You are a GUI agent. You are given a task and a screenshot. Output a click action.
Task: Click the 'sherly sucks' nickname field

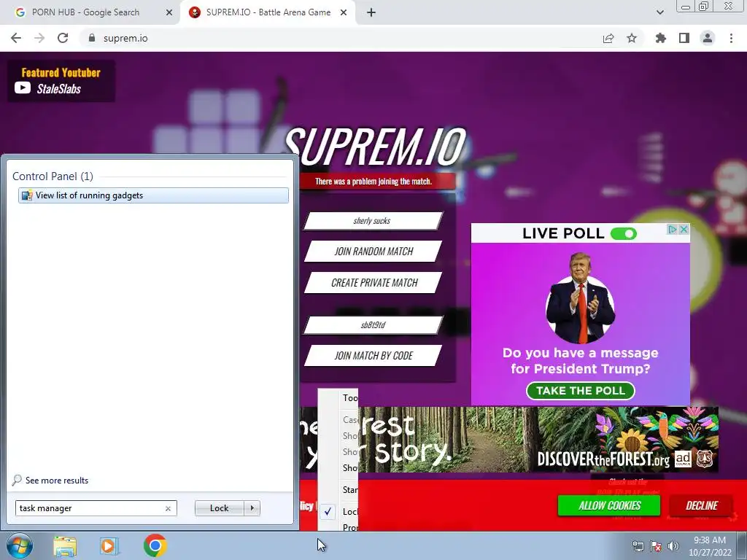[373, 221]
